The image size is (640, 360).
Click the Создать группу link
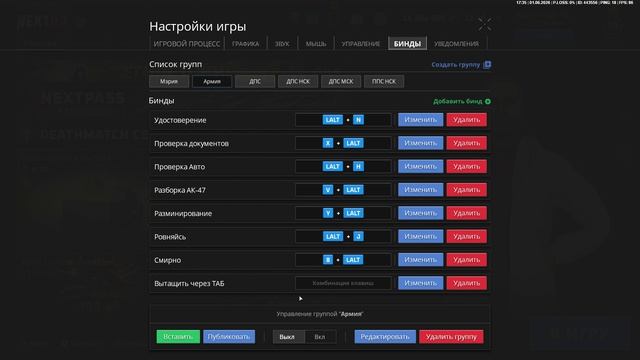click(x=456, y=64)
